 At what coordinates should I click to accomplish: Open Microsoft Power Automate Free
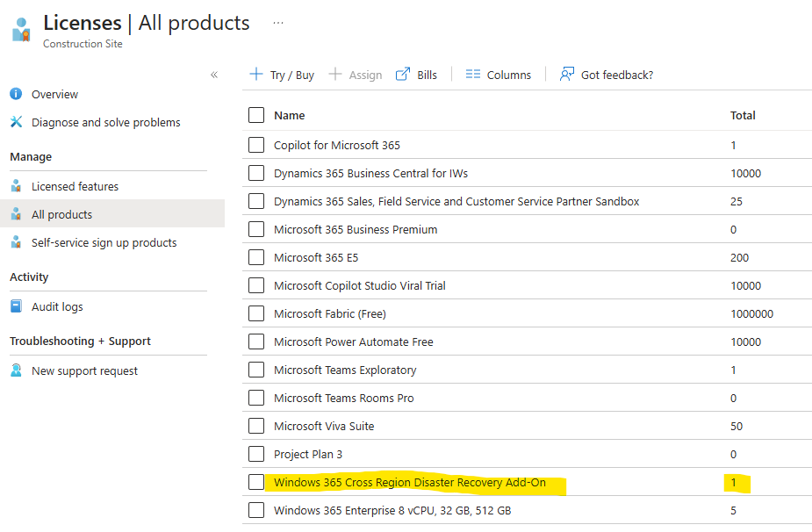(x=354, y=341)
